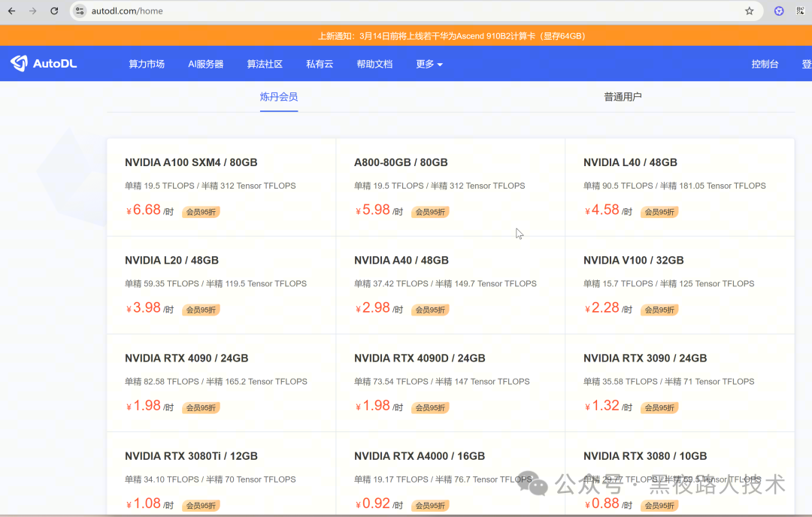Select the NVIDIA V100 / 32GB title
This screenshot has width=812, height=517.
633,260
